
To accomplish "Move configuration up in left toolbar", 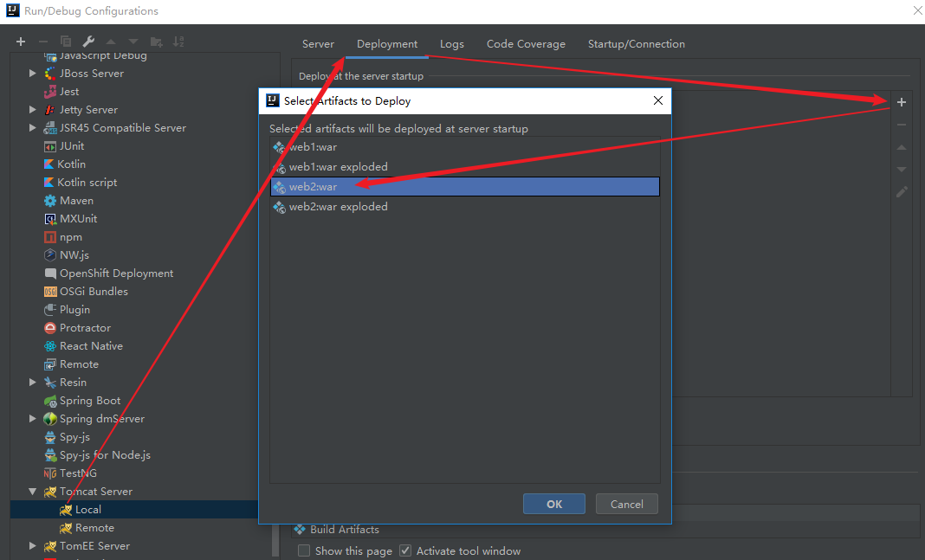I will click(110, 42).
